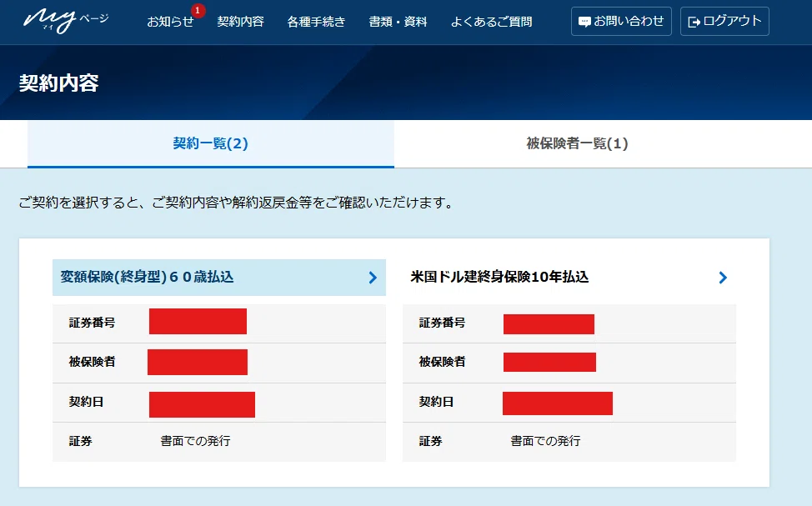Click 書面での発行 under 米国ドル建終身保険 contract
Screen dimensions: 812x506
pos(546,441)
